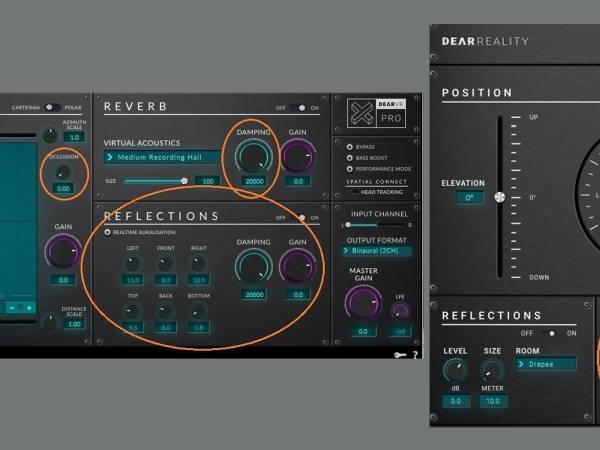Click the Size Meter value field 10.0
The width and height of the screenshot is (600, 450).
(x=493, y=401)
